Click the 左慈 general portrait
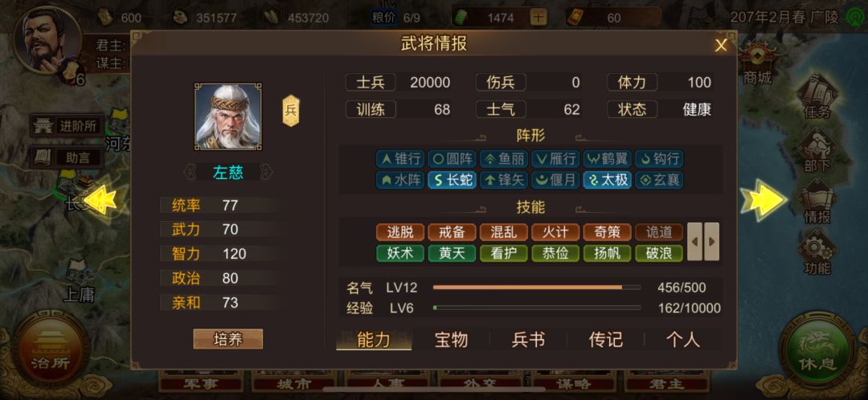Image resolution: width=868 pixels, height=400 pixels. coord(228,116)
